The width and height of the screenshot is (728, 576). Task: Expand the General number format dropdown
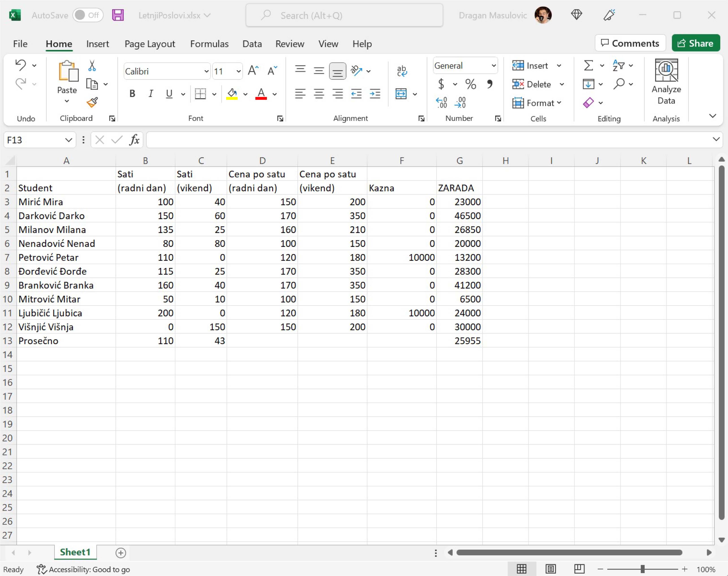click(x=493, y=66)
